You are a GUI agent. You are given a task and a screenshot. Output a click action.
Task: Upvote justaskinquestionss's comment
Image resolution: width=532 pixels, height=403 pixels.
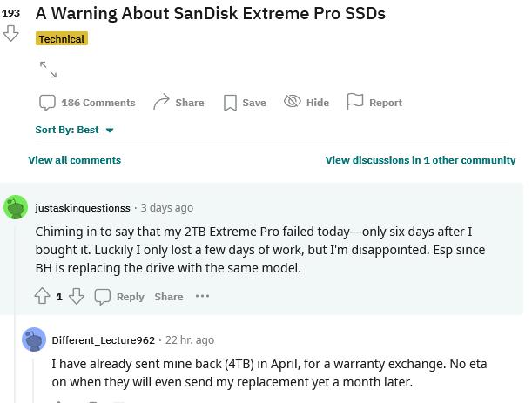point(42,297)
